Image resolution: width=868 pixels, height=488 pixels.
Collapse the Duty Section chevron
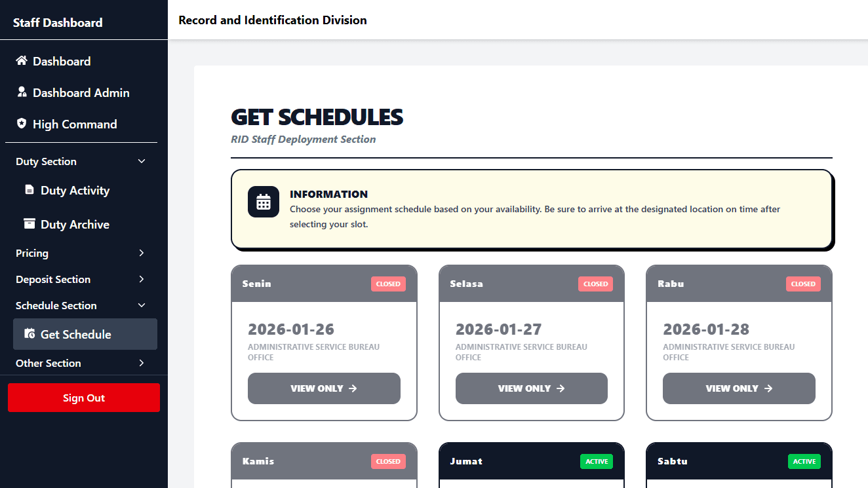(142, 161)
